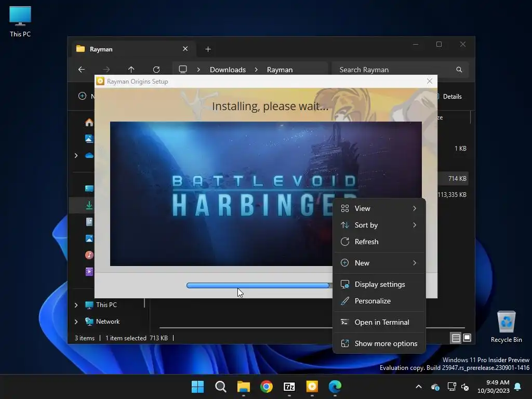Expand This PC in navigation tree
Screen dimensions: 532x399
coord(76,305)
